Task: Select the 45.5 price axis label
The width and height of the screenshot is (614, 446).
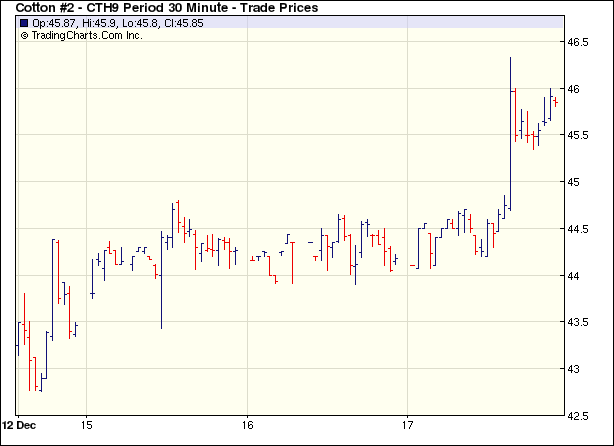Action: click(581, 136)
